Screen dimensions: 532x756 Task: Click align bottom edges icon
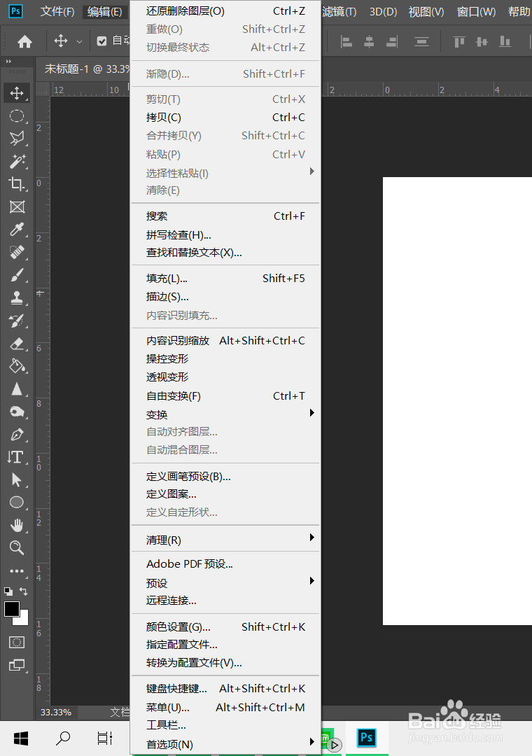[505, 42]
